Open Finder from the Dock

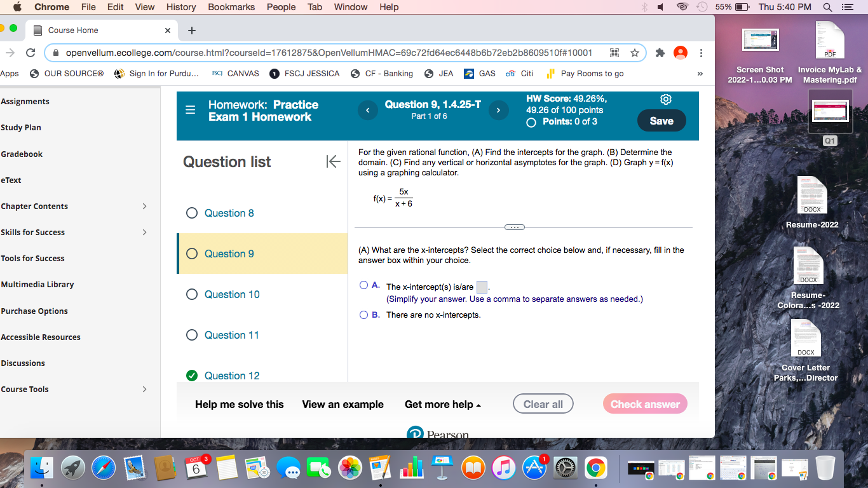click(43, 468)
